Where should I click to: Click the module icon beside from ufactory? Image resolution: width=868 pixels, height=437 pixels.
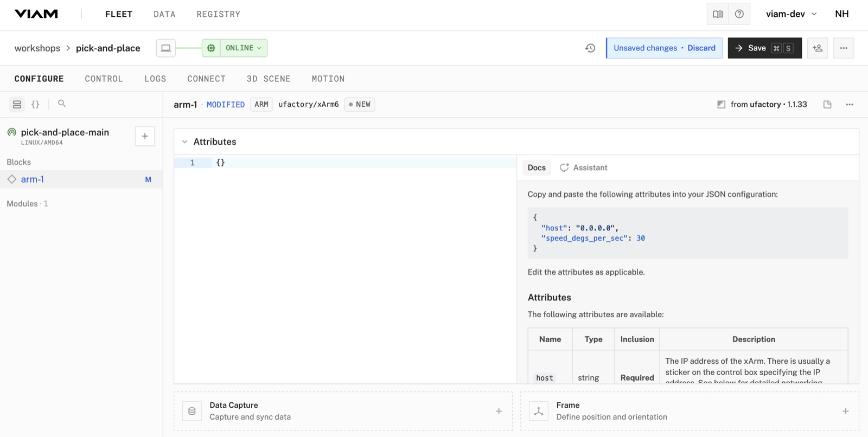[x=721, y=105]
